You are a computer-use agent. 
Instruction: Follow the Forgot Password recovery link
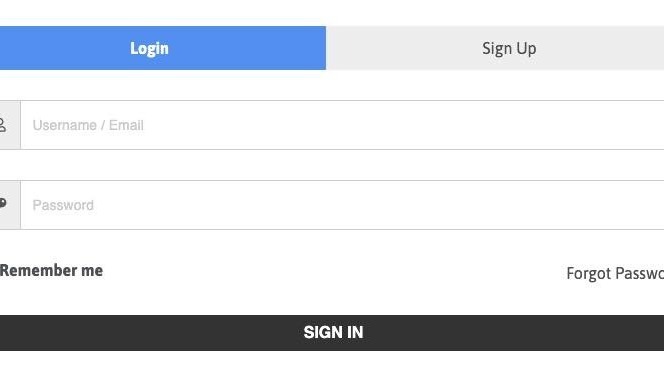[x=615, y=274]
